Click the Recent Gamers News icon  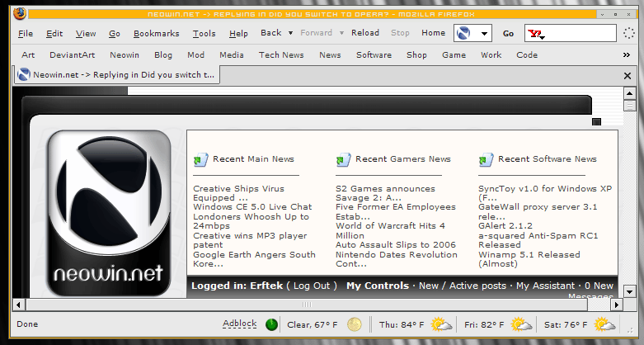point(344,159)
